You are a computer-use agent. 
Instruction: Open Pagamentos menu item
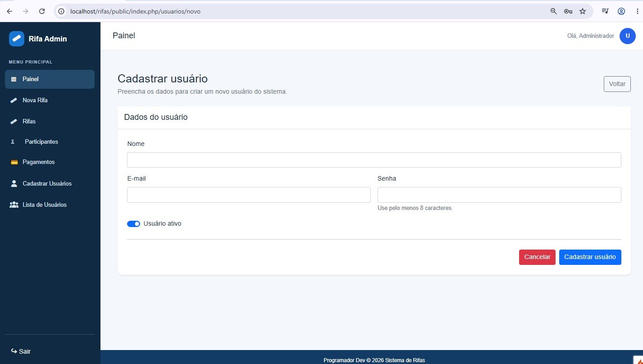click(x=50, y=162)
